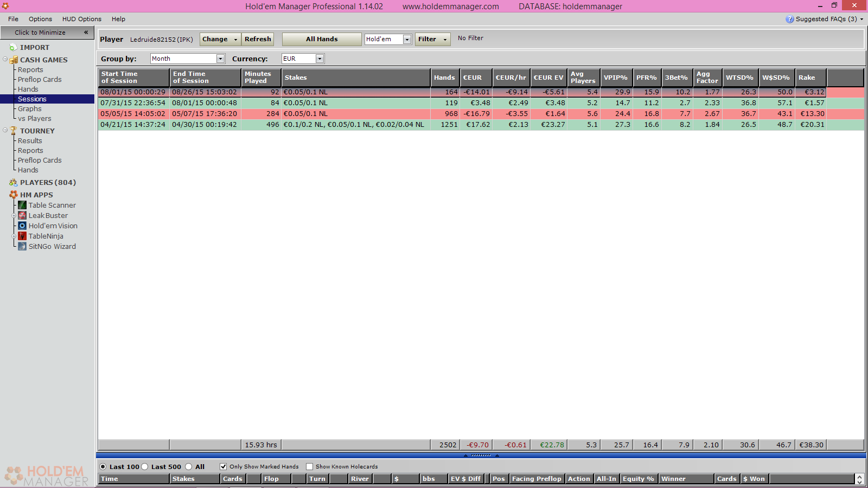Sort by Rake column header
868x488 pixels.
click(810, 78)
